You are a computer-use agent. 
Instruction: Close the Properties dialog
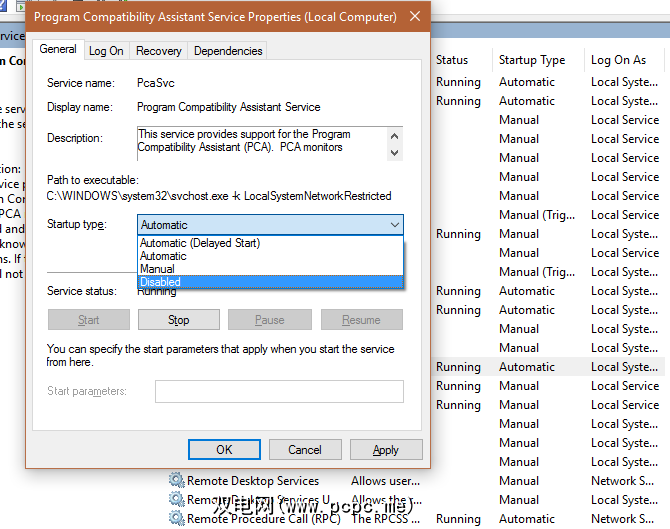[414, 17]
